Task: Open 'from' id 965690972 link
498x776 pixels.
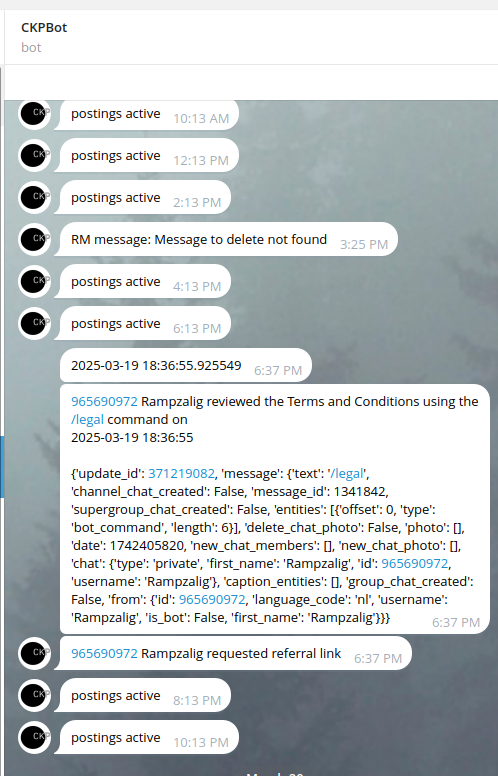Action: coord(212,600)
